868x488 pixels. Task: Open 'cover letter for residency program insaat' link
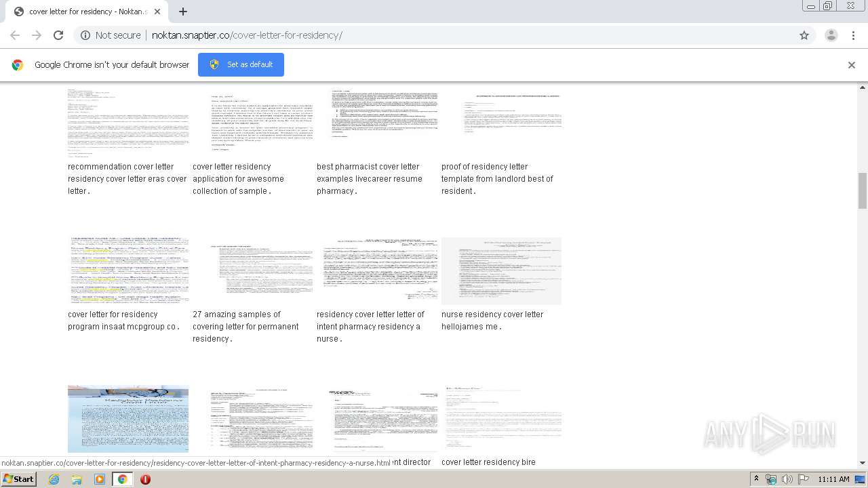point(124,321)
